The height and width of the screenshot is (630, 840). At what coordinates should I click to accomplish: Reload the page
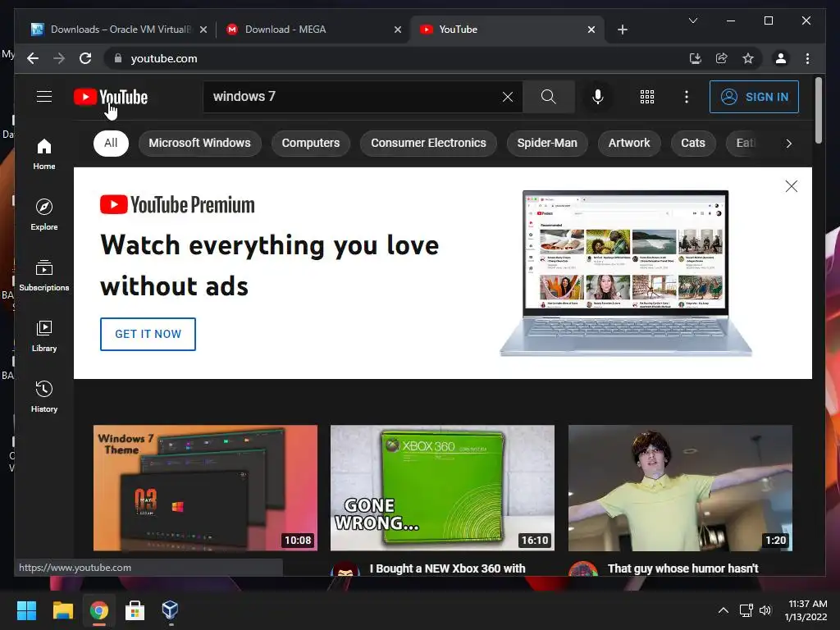(x=85, y=58)
